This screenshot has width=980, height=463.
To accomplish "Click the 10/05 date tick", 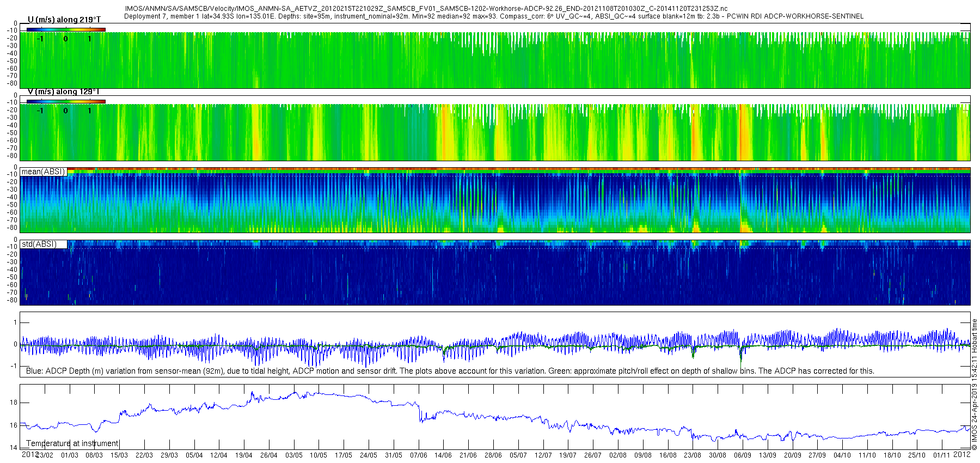I will point(318,455).
